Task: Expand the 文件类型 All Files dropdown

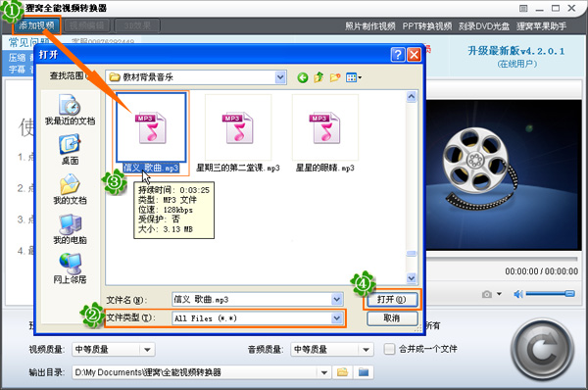Action: pyautogui.click(x=337, y=318)
